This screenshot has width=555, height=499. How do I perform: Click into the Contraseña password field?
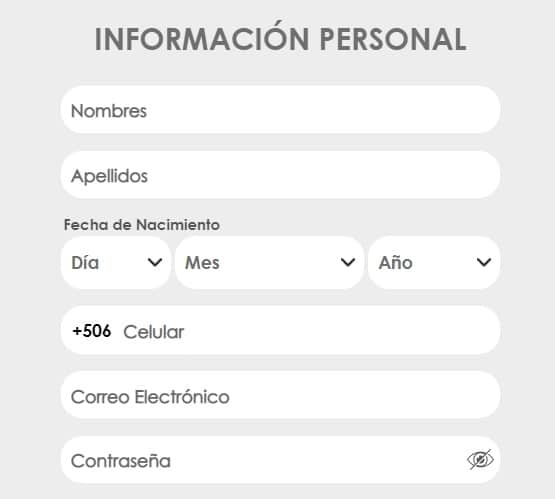click(281, 460)
